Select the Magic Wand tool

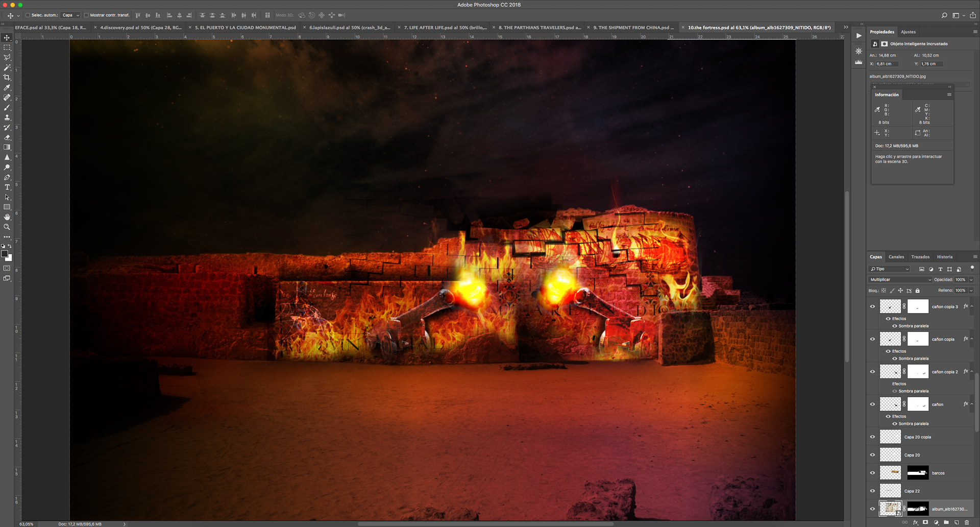click(7, 67)
